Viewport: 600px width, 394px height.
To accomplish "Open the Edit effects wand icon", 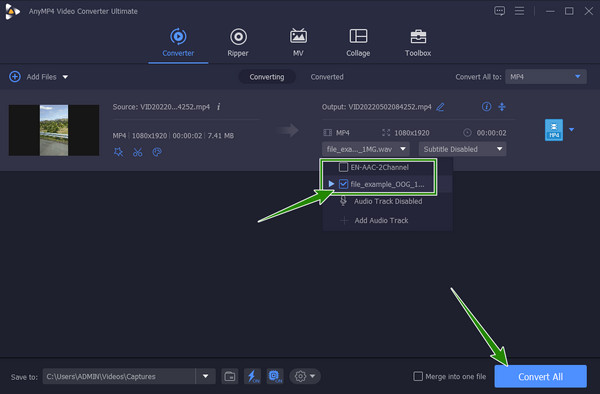I will coord(119,152).
